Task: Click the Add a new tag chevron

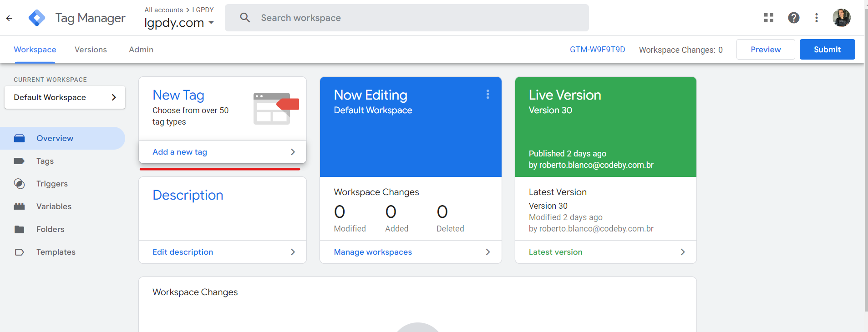Action: pos(293,152)
